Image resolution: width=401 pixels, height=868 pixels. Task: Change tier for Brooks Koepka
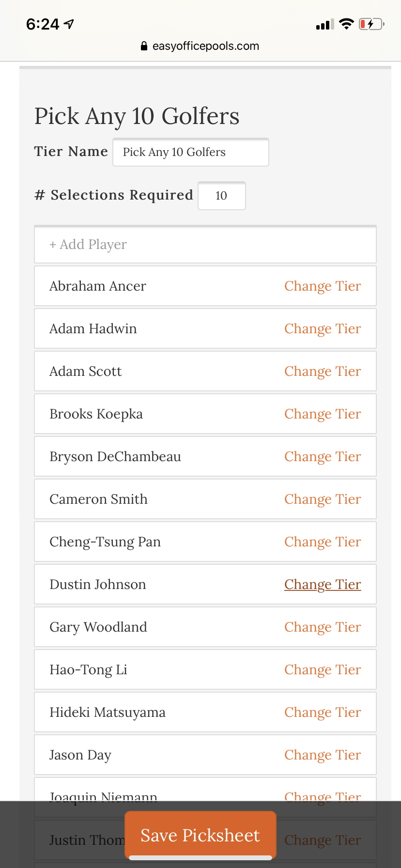(323, 414)
